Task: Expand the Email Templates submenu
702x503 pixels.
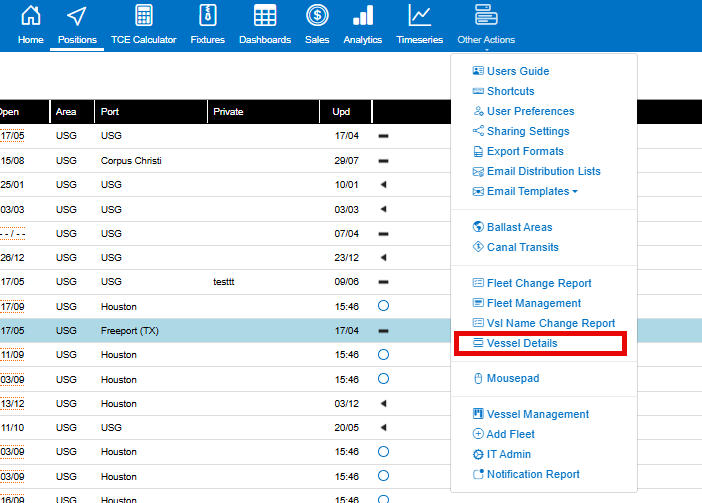Action: point(531,191)
